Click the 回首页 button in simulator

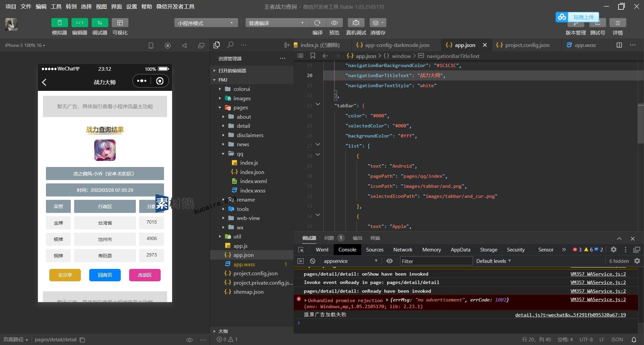coord(105,275)
